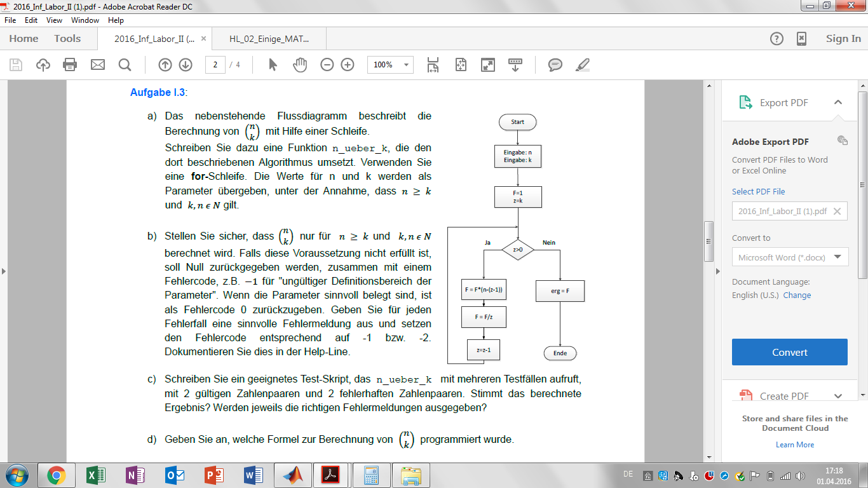Image resolution: width=868 pixels, height=488 pixels.
Task: Switch to the HL_02_Einige_MAT tab
Action: (269, 39)
